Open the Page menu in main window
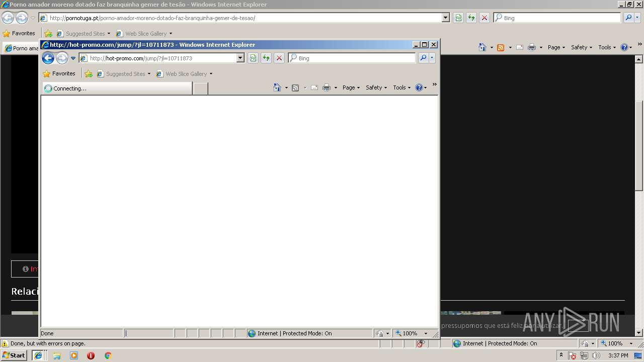This screenshot has height=362, width=644. click(x=556, y=47)
